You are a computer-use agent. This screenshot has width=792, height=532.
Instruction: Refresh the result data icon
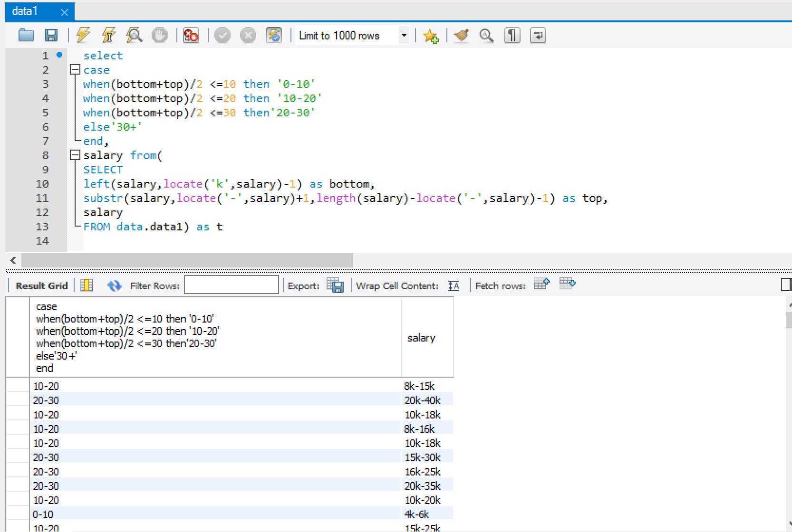[x=115, y=285]
